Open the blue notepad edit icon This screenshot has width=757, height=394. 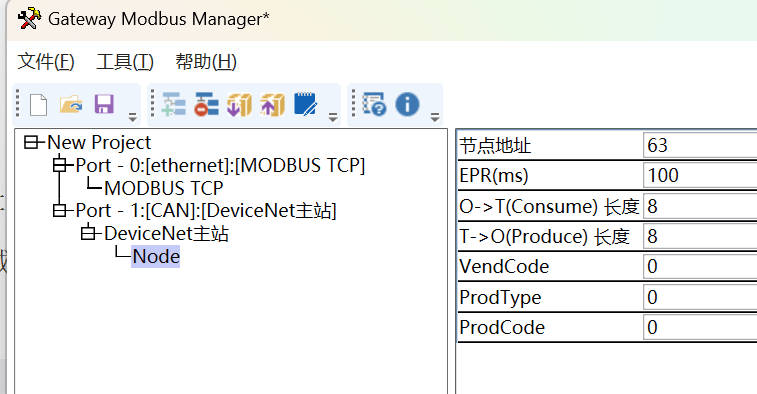coord(305,104)
